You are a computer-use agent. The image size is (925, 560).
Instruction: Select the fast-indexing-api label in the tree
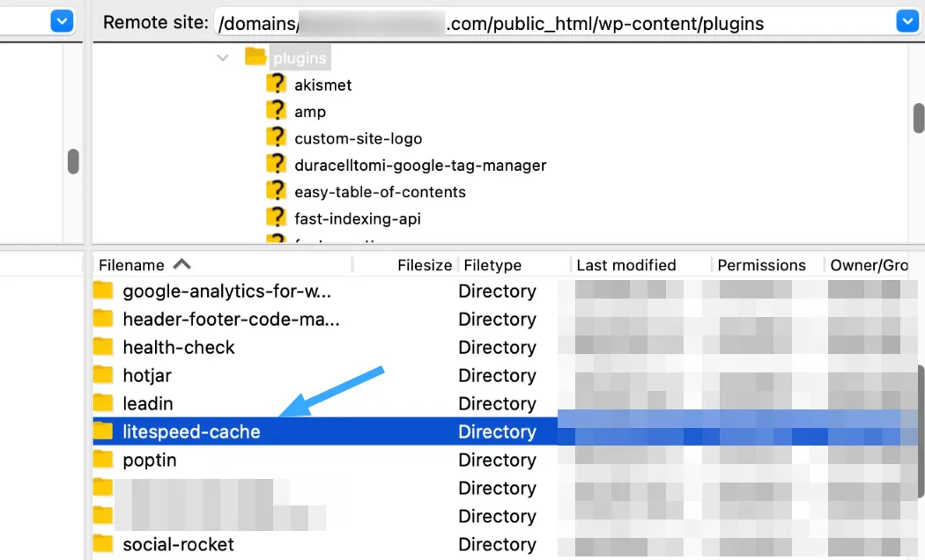[358, 218]
